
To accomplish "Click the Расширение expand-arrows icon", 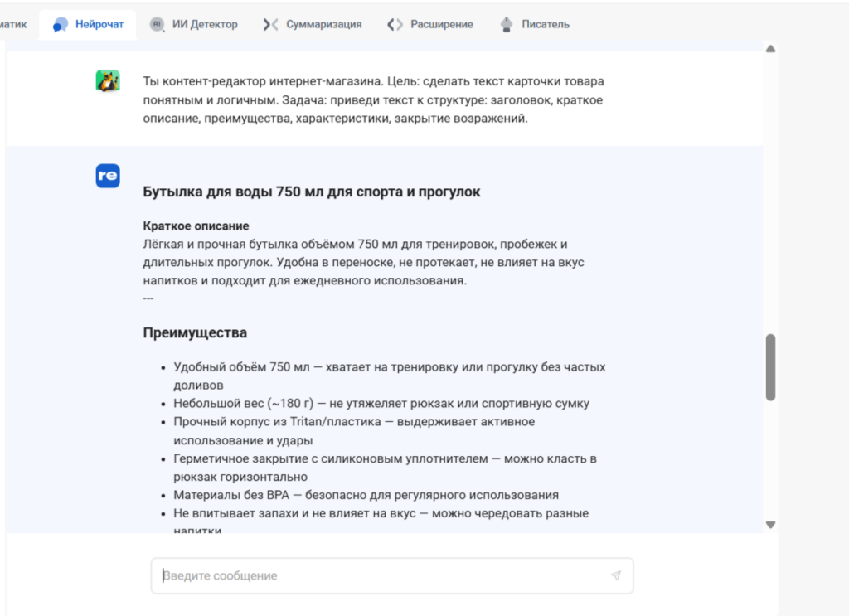I will click(395, 25).
